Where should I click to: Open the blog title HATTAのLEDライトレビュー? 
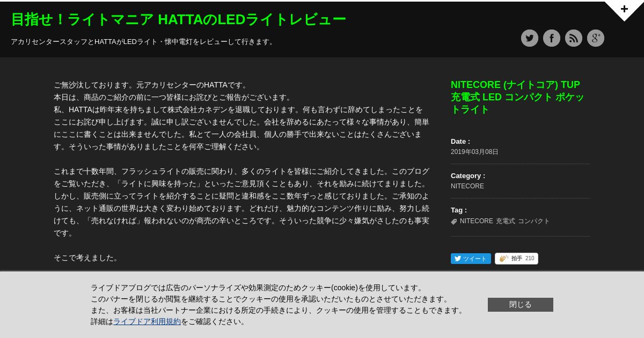point(178,19)
